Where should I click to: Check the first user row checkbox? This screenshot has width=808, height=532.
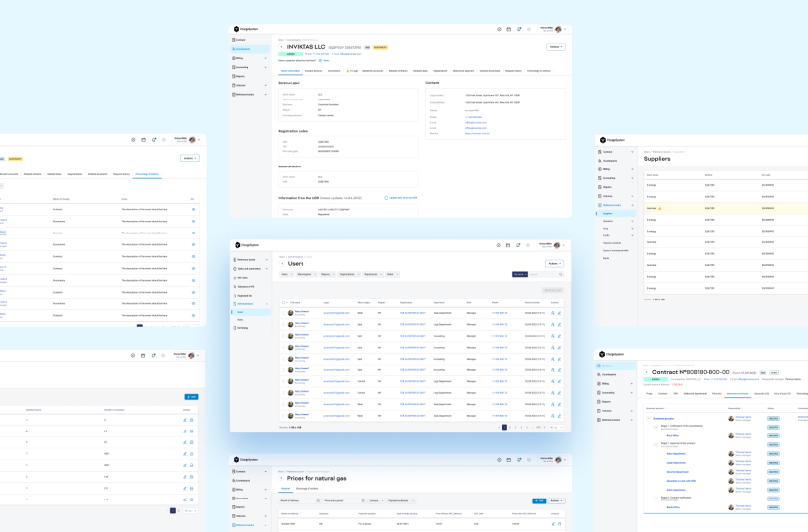(x=284, y=312)
